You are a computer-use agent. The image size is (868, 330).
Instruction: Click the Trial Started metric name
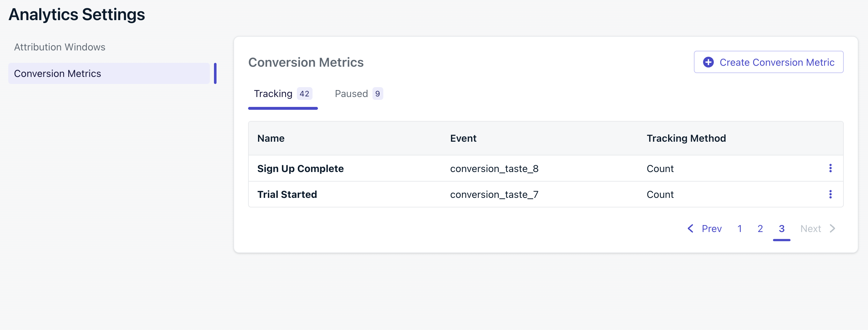(x=287, y=194)
